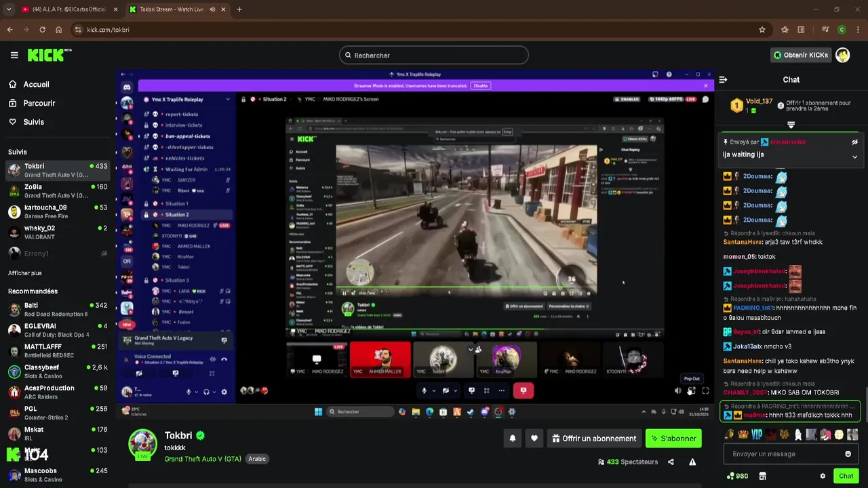Open a new browser tab
This screenshot has height=488, width=868.
(x=239, y=9)
